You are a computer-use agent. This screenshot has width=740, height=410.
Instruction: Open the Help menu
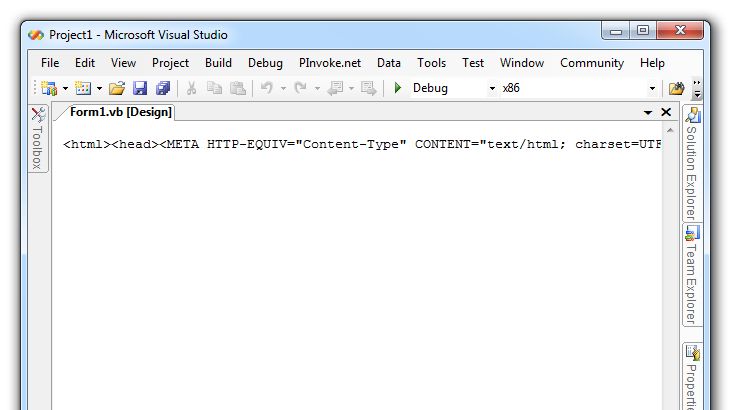click(652, 63)
